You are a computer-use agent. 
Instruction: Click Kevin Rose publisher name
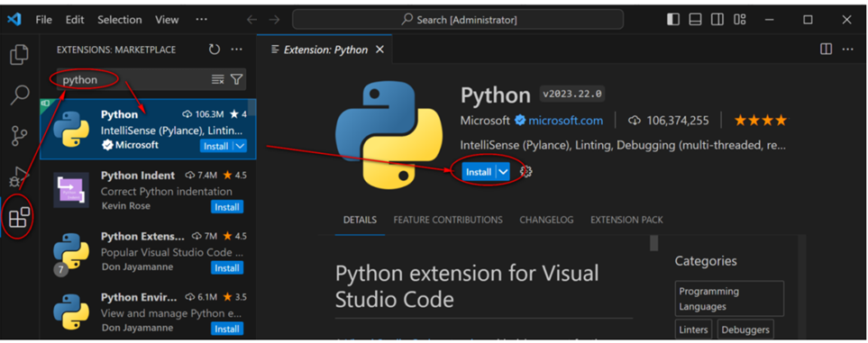(125, 206)
